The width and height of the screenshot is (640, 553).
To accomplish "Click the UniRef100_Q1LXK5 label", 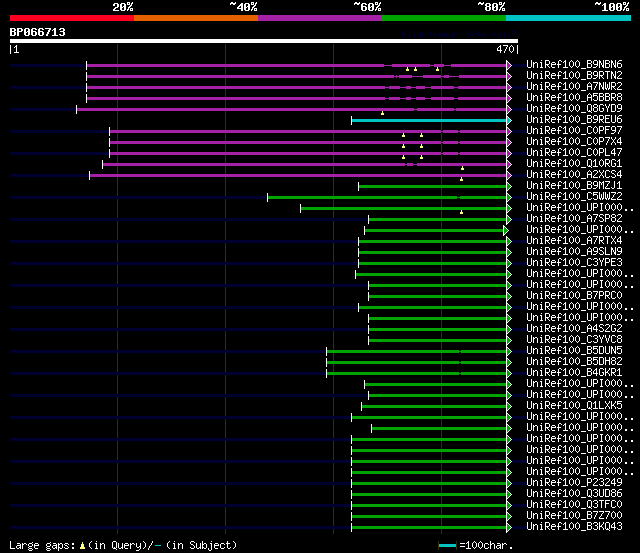I will click(574, 406).
